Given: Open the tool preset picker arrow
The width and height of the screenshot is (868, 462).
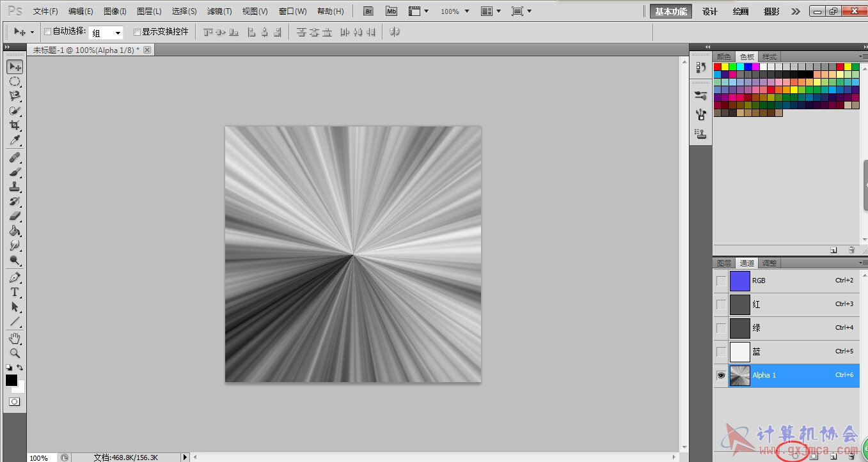Looking at the screenshot, I should [32, 32].
